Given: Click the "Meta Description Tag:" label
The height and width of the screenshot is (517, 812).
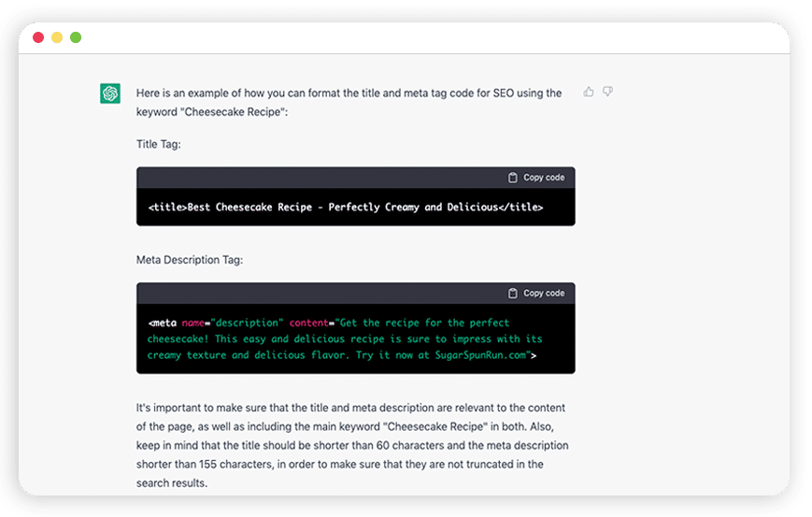Looking at the screenshot, I should pos(190,260).
